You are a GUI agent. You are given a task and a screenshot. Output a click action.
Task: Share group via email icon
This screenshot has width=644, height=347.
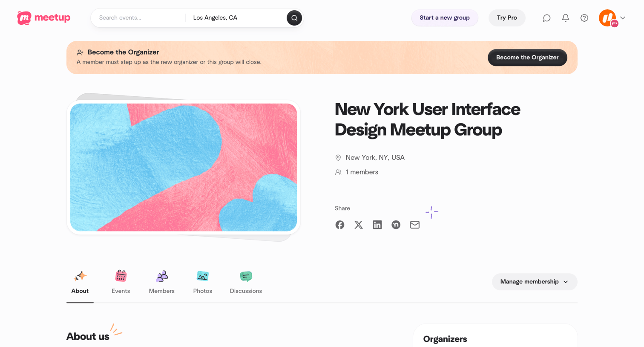pos(415,225)
